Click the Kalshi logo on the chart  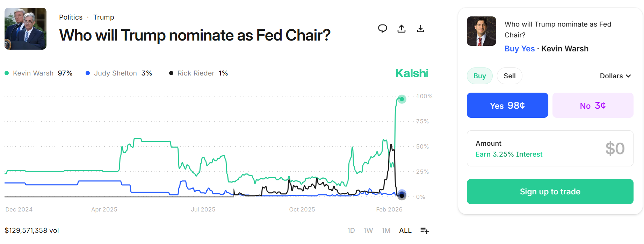(412, 73)
